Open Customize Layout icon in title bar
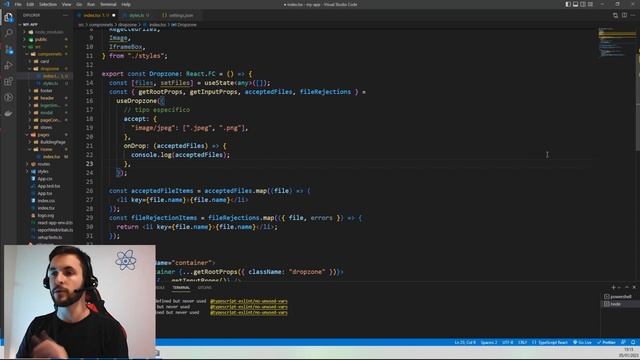The image size is (640, 360). pyautogui.click(x=590, y=4)
